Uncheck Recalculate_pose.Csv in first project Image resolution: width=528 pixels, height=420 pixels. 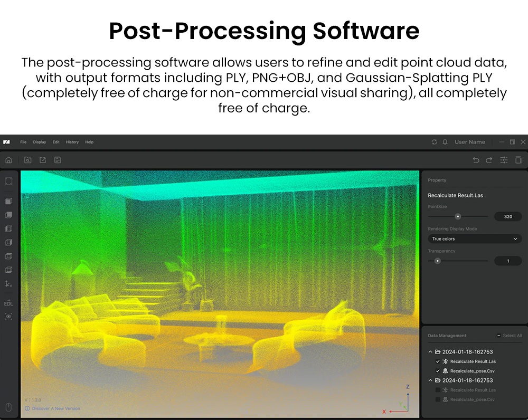click(438, 371)
